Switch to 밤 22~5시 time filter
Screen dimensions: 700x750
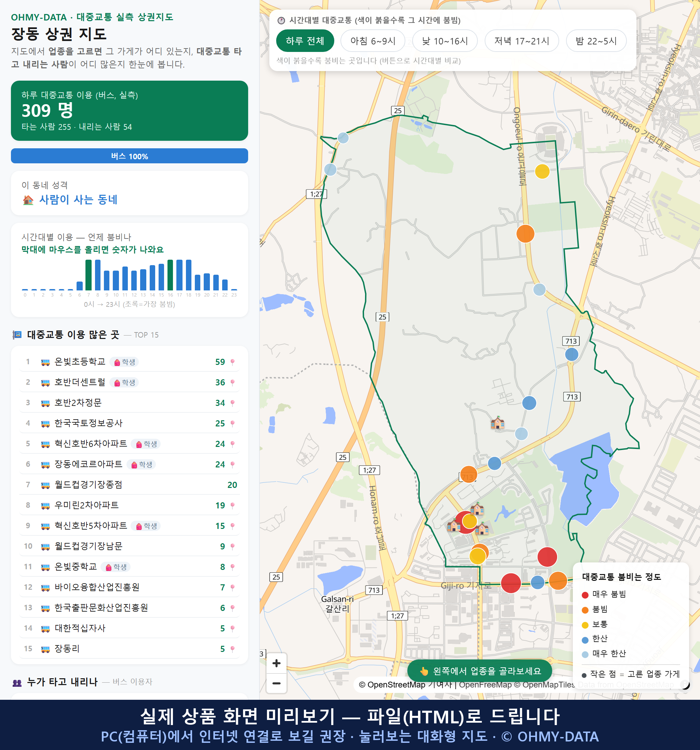click(x=596, y=41)
